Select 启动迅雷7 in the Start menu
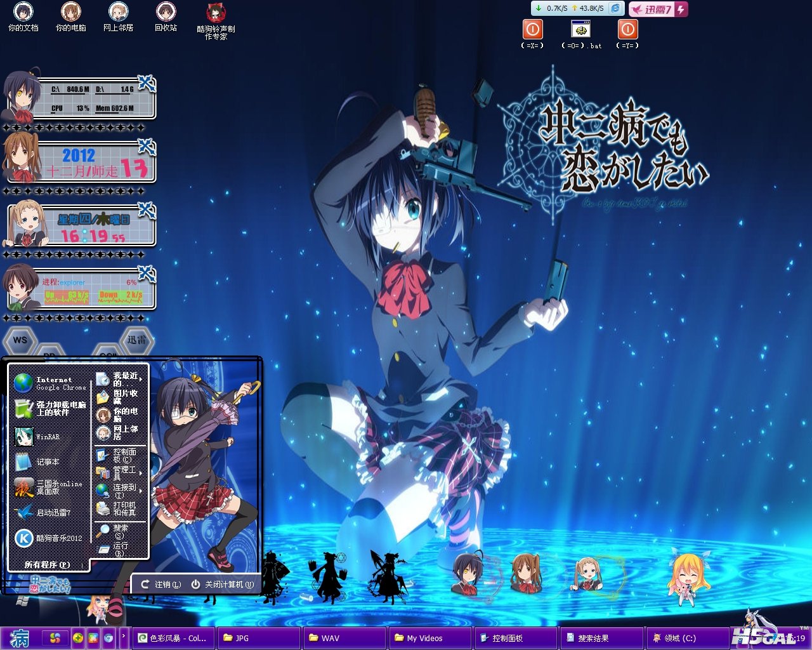Viewport: 812px width, 650px height. [x=51, y=512]
